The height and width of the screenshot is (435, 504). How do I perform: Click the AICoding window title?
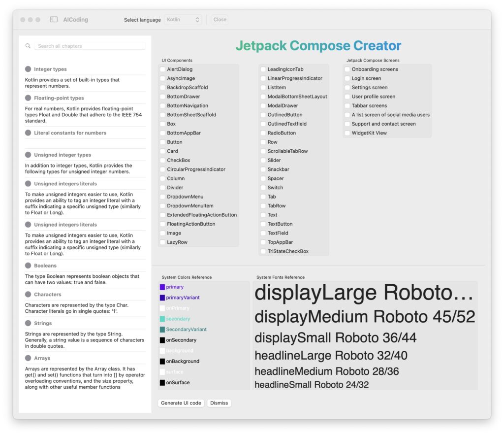(75, 20)
